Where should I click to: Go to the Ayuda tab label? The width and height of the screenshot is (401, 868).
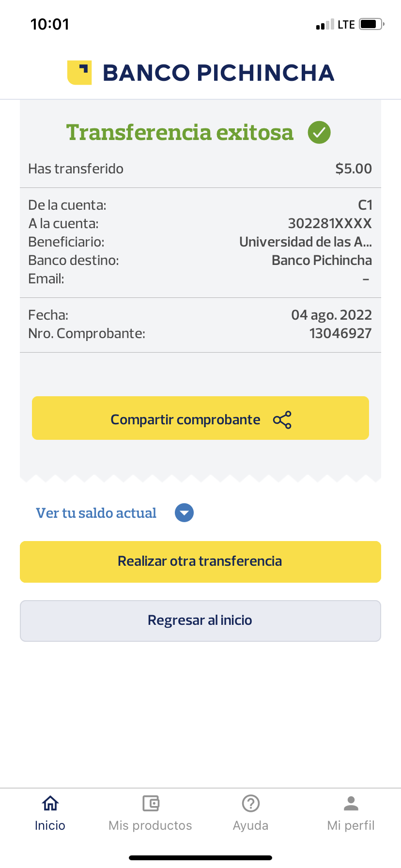251,825
